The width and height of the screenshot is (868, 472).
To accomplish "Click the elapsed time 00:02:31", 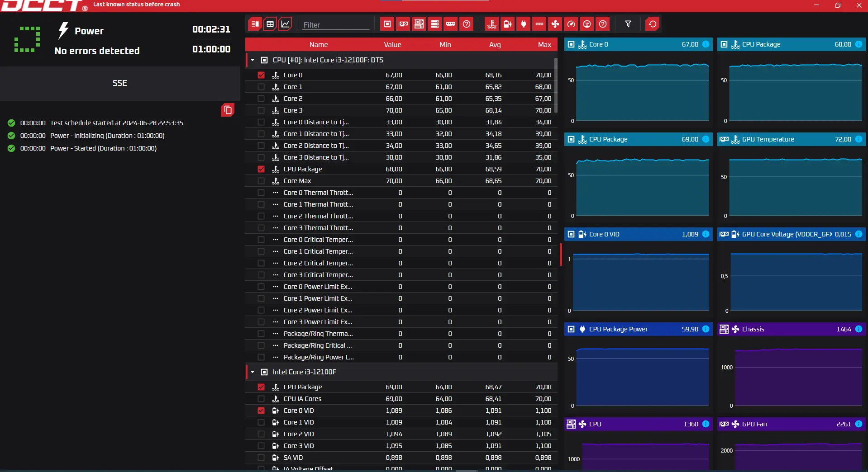I will point(211,29).
